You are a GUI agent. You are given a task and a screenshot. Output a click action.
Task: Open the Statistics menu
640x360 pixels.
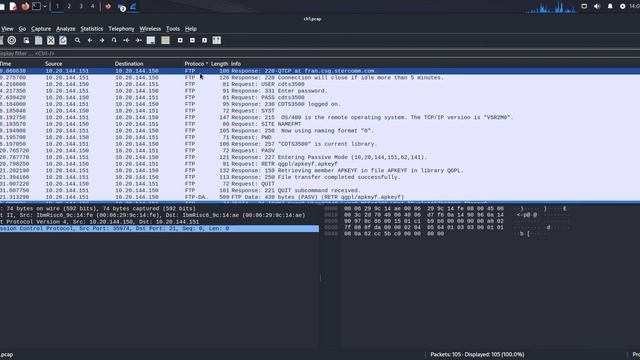pos(92,29)
